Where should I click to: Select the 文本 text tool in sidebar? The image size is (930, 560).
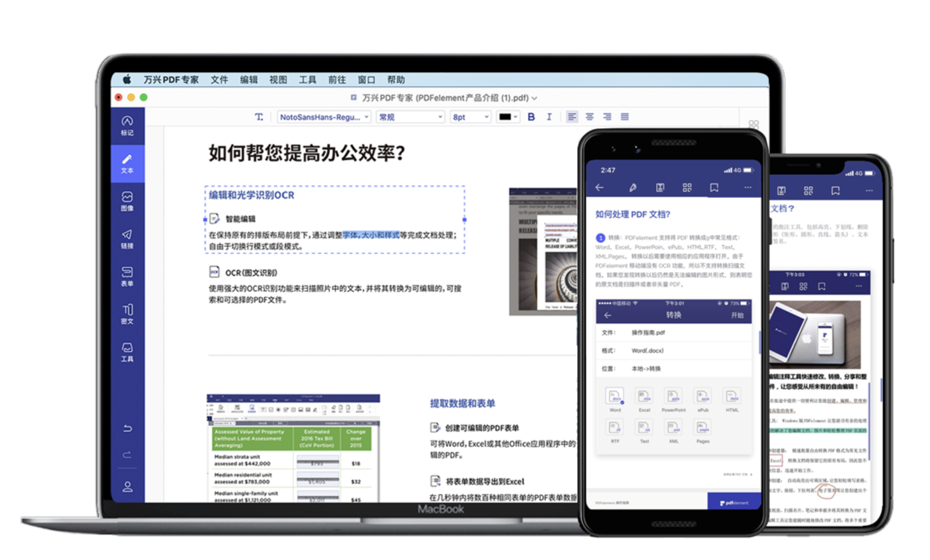pyautogui.click(x=127, y=163)
